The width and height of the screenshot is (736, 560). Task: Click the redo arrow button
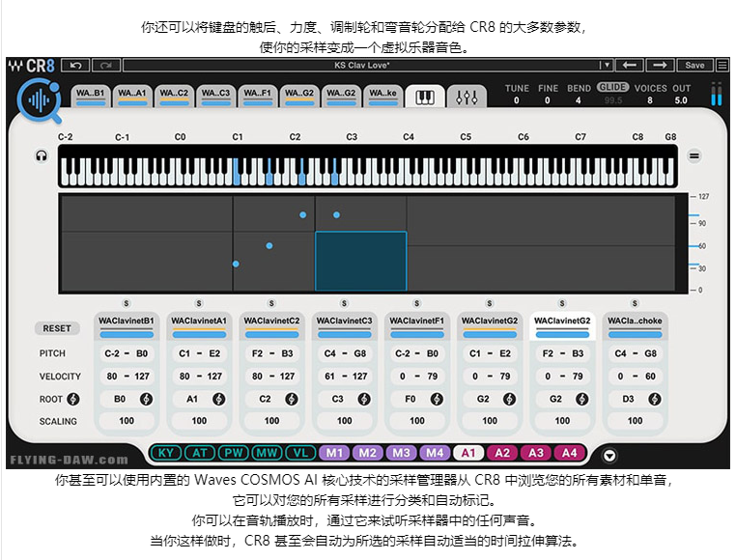pos(106,66)
